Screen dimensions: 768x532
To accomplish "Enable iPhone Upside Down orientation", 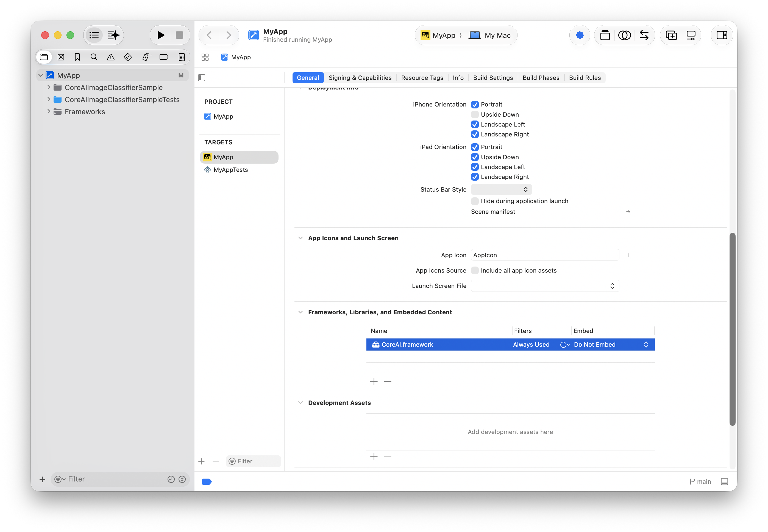I will 475,114.
